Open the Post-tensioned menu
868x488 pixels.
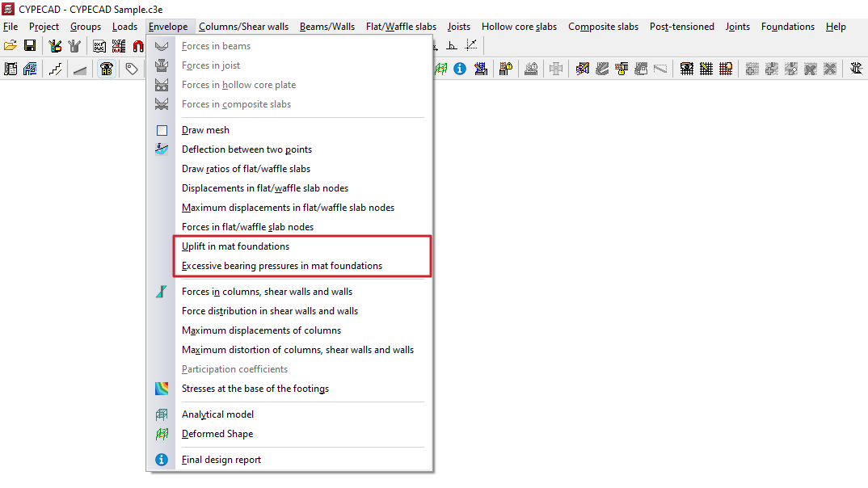point(681,27)
